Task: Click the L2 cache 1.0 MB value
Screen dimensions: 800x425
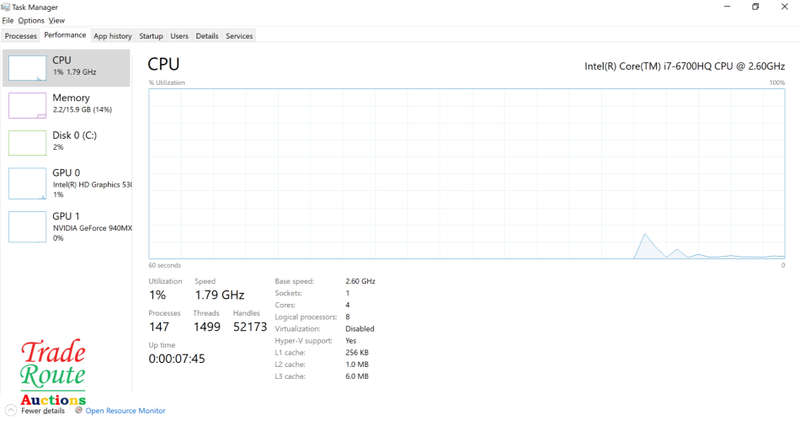Action: (x=357, y=364)
